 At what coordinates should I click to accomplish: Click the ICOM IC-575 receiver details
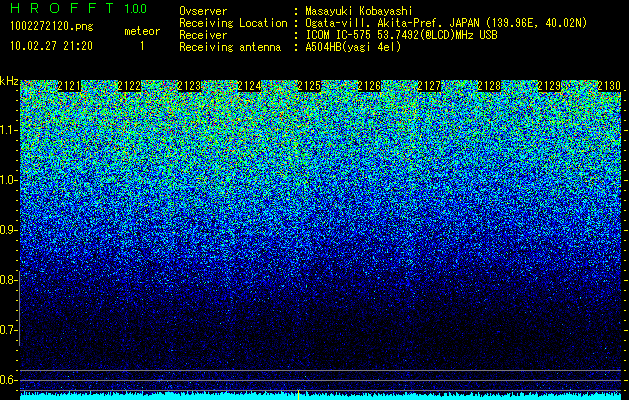point(401,35)
